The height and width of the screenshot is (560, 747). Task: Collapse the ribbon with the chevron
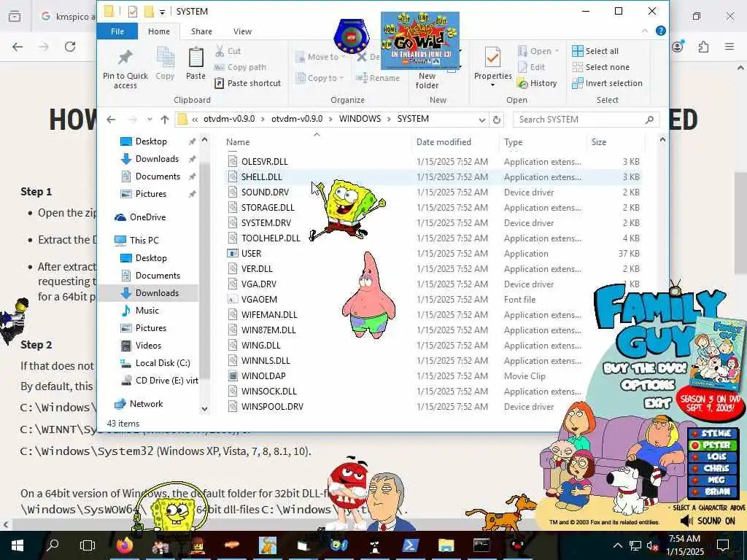645,31
